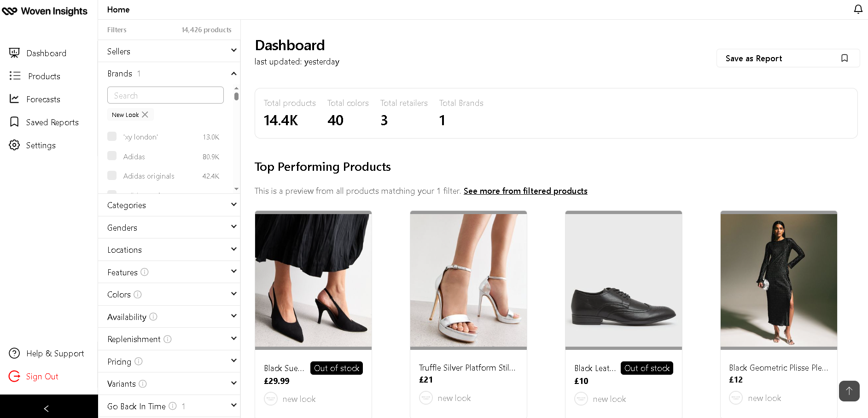
Task: Show info for Replenishment filter
Action: pyautogui.click(x=168, y=339)
